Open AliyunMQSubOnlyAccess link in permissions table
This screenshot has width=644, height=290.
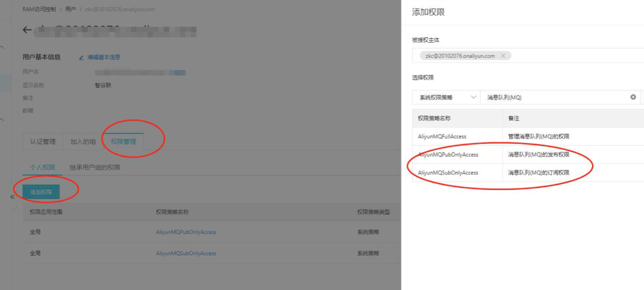(186, 253)
